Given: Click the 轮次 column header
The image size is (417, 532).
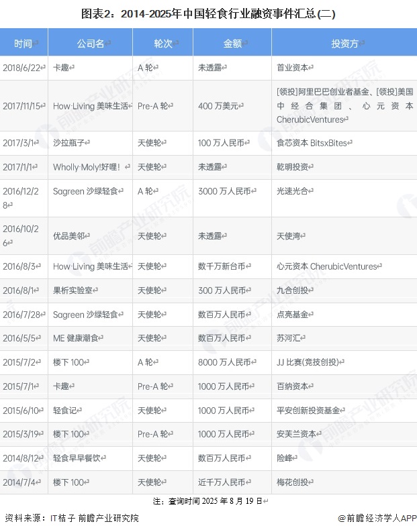Looking at the screenshot, I should coord(163,43).
